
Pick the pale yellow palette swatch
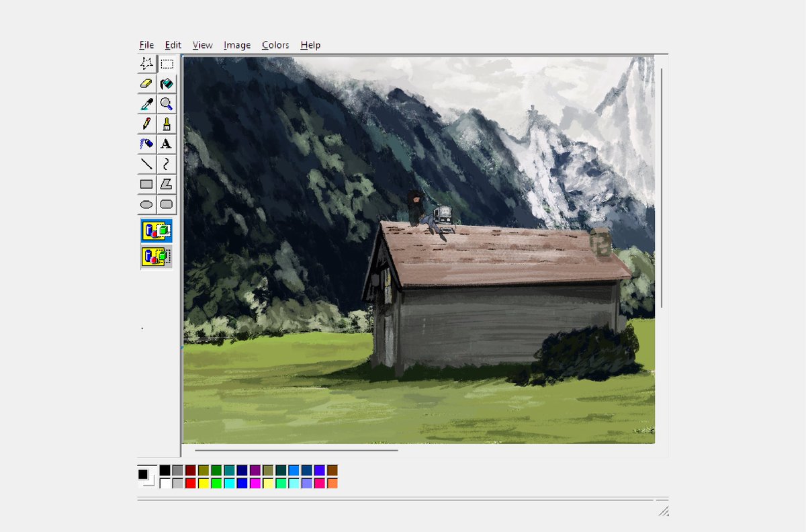click(x=267, y=483)
